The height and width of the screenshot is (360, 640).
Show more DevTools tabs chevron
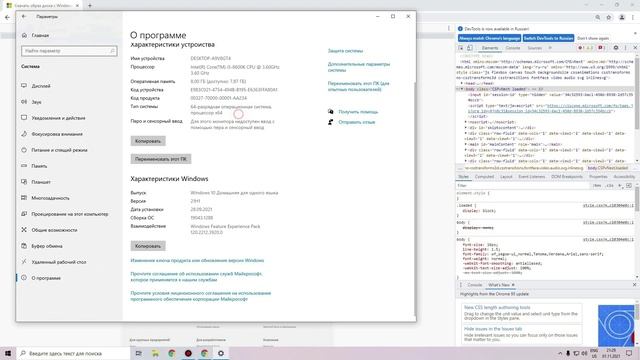[x=550, y=48]
